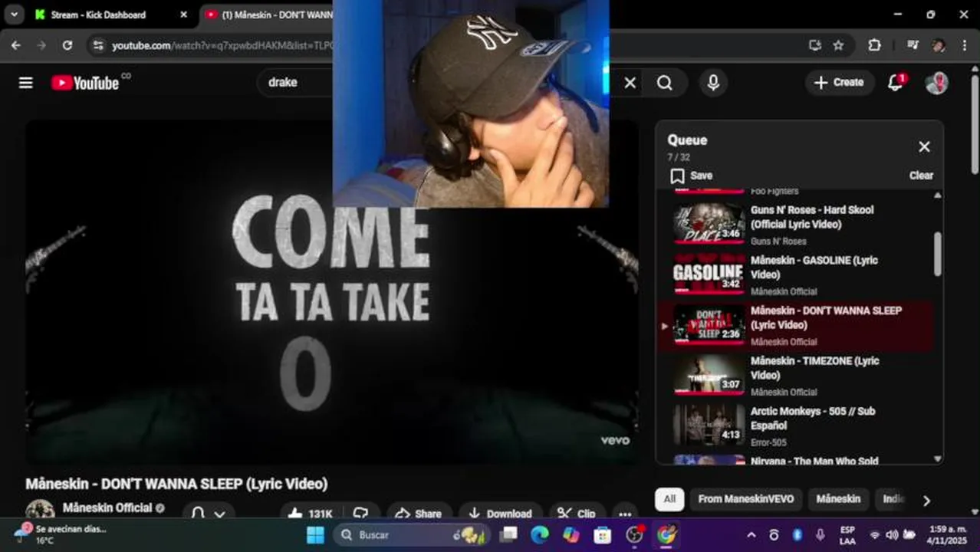
Task: Switch the ESP LAA input language
Action: (847, 535)
